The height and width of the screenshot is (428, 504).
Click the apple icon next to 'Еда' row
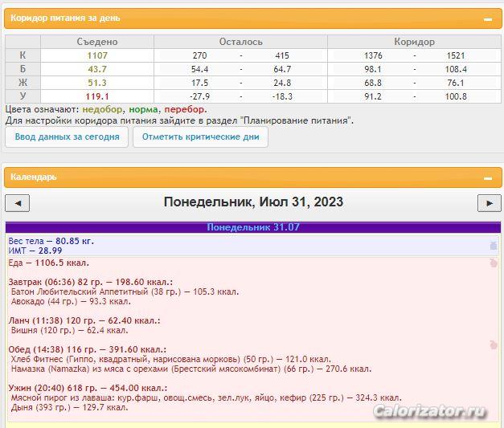tap(494, 263)
